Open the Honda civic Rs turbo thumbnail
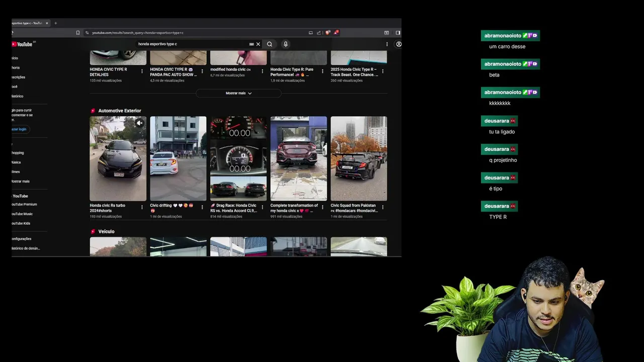Screen dimensions: 644x362 (x=118, y=159)
